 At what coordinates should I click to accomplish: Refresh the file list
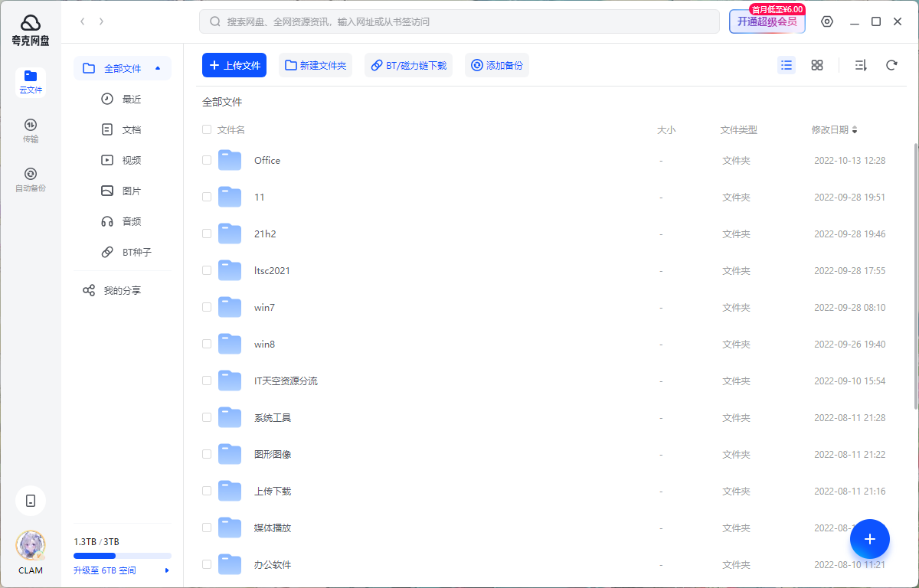tap(891, 65)
